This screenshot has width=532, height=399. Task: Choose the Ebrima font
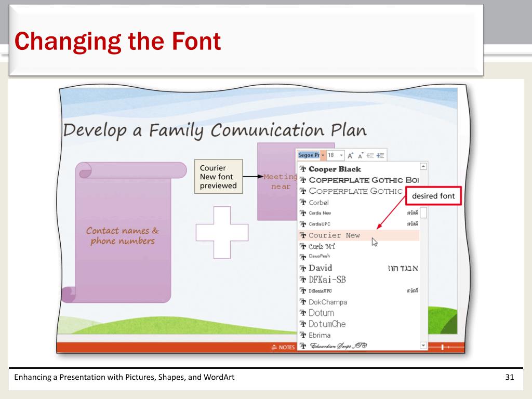[358, 335]
